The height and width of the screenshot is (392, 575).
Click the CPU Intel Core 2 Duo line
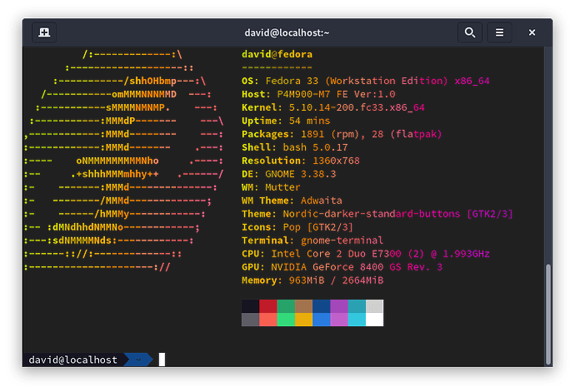pyautogui.click(x=366, y=254)
